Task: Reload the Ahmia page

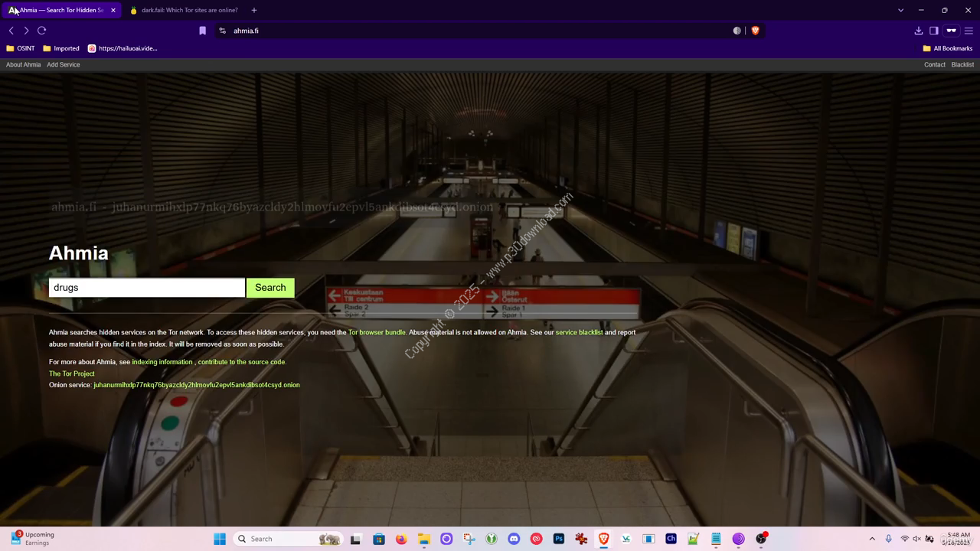Action: pos(41,31)
